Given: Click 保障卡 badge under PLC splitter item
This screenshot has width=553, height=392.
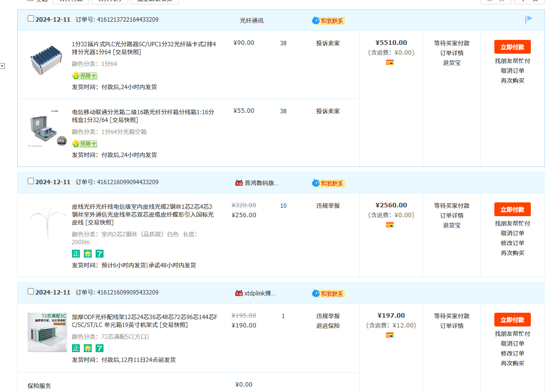Looking at the screenshot, I should click(x=84, y=76).
